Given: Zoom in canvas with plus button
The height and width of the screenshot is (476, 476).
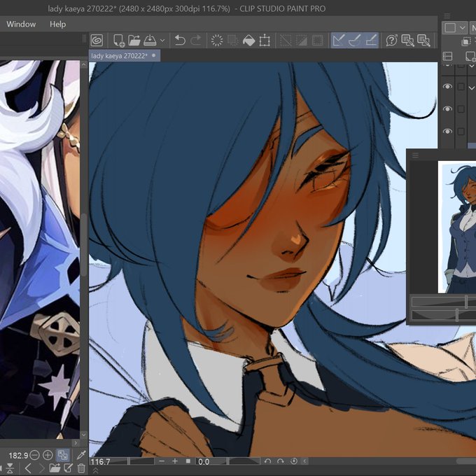Looking at the screenshot, I should (x=175, y=461).
